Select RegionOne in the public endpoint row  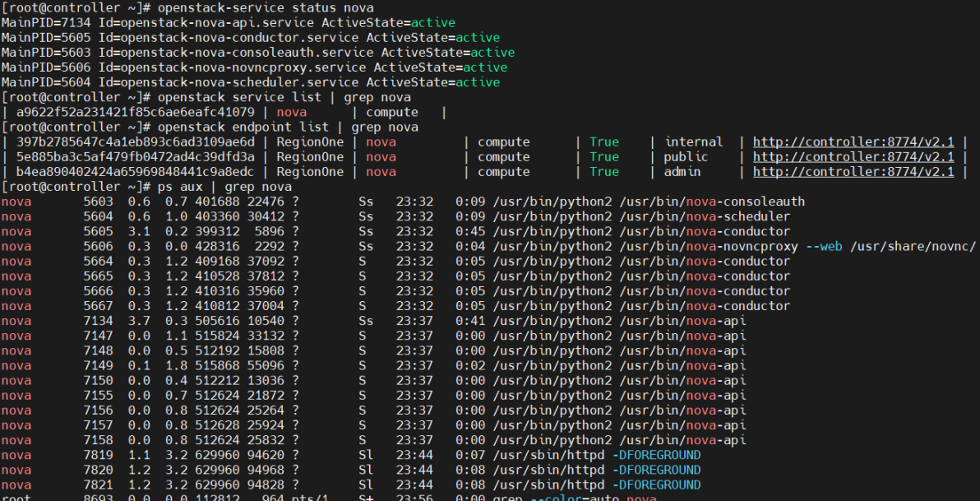(x=310, y=157)
